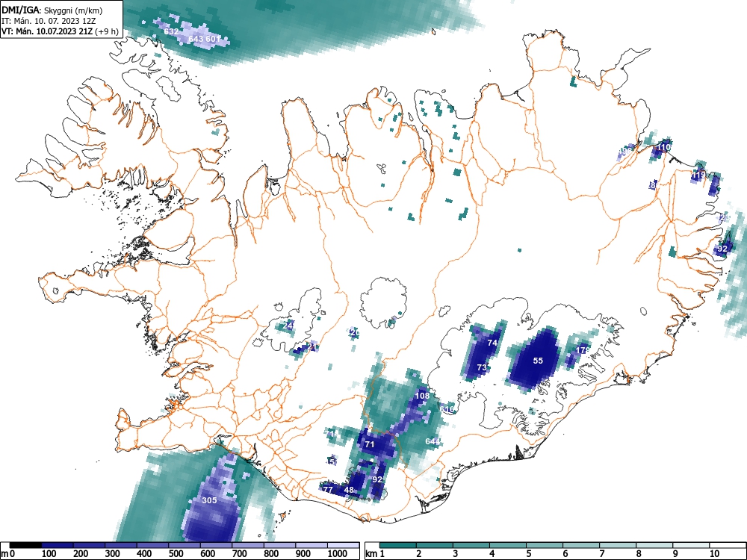Click the 71 visibility value
The height and width of the screenshot is (560, 747).
(x=370, y=444)
